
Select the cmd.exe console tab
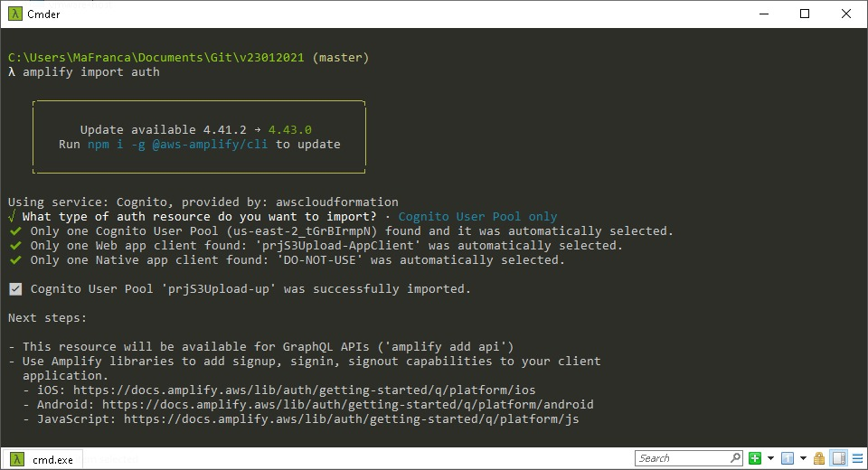pos(42,459)
